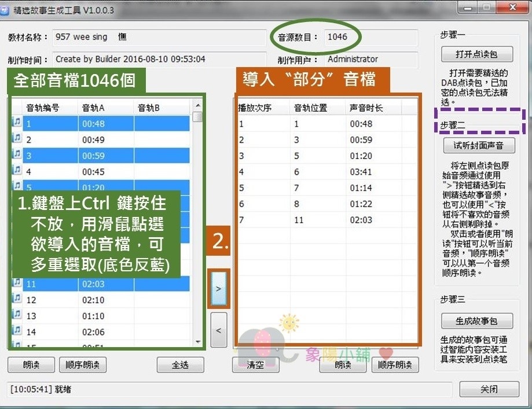Generate the story package with 生成故事包
Viewport: 532px width, 409px height.
click(476, 321)
